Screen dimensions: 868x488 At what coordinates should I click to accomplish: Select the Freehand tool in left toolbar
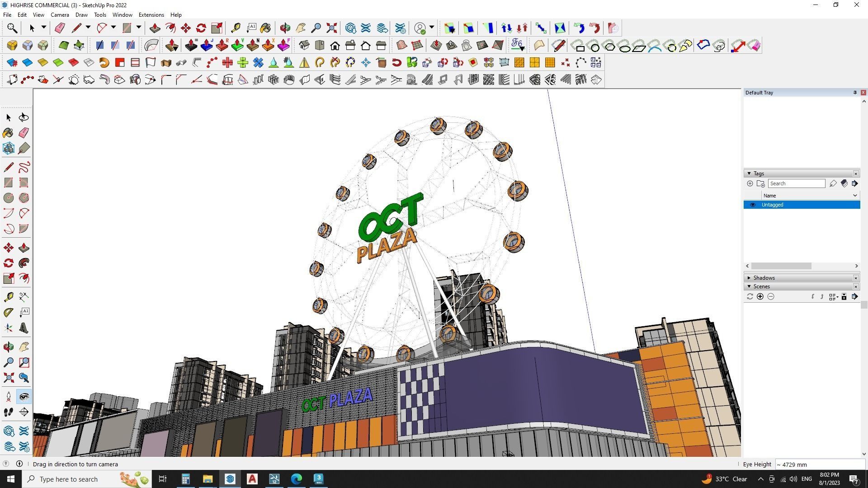pos(24,167)
